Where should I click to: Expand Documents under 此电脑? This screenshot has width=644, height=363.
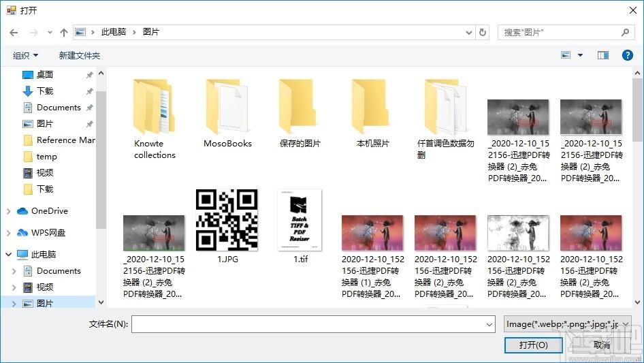pyautogui.click(x=14, y=271)
